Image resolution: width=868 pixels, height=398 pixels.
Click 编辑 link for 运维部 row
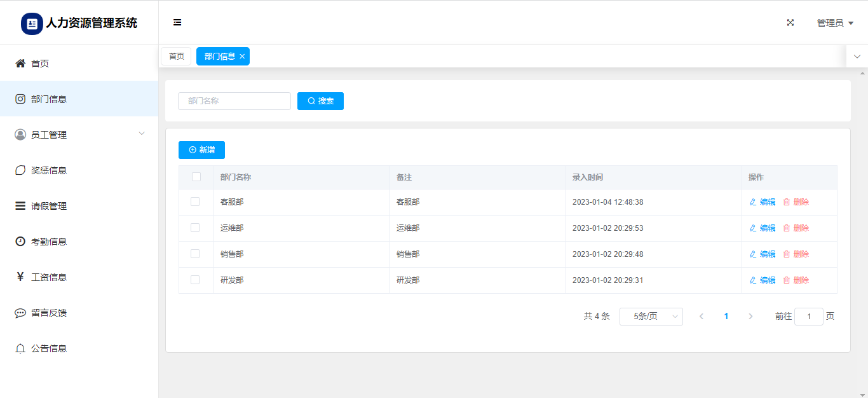click(x=763, y=228)
